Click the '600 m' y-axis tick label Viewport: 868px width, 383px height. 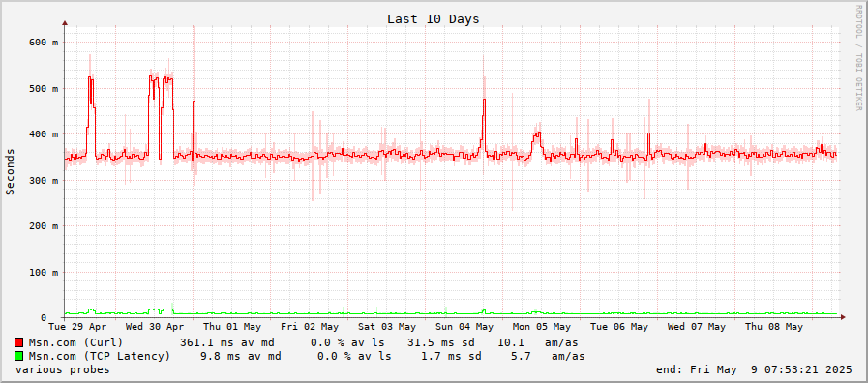coord(44,42)
